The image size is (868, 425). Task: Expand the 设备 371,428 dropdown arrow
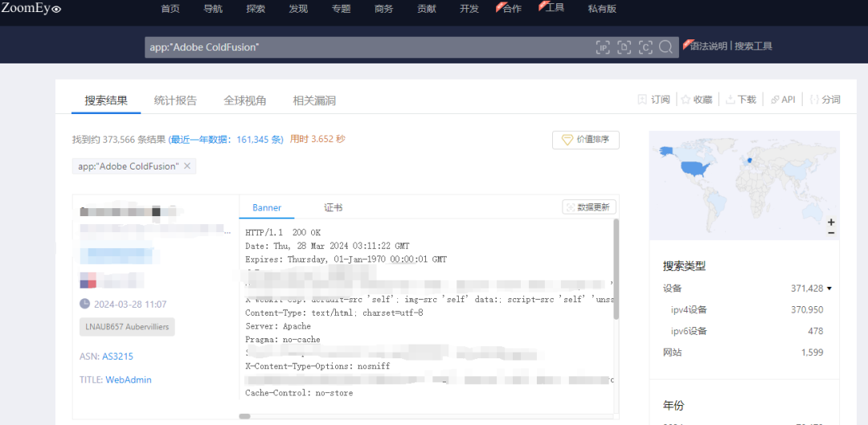(x=829, y=288)
